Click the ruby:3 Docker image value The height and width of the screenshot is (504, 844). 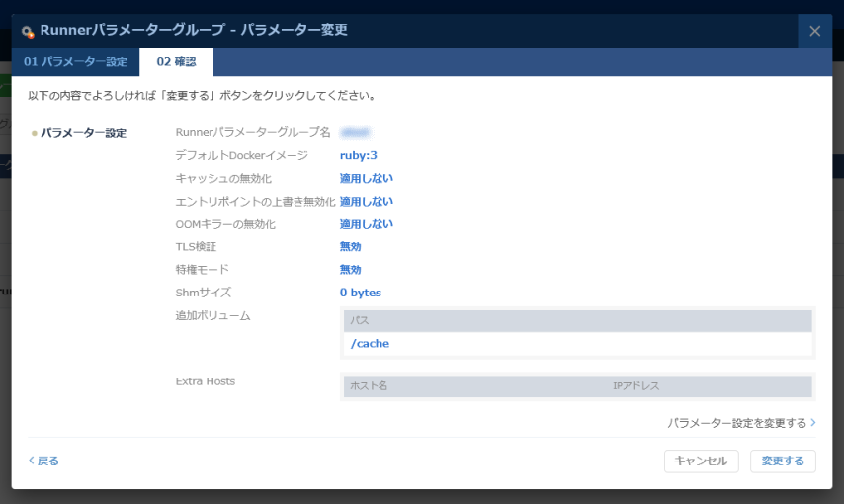(x=359, y=155)
